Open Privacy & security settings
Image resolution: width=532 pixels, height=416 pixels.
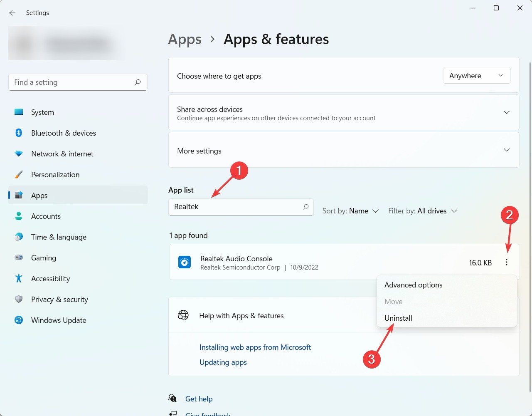pyautogui.click(x=78, y=300)
